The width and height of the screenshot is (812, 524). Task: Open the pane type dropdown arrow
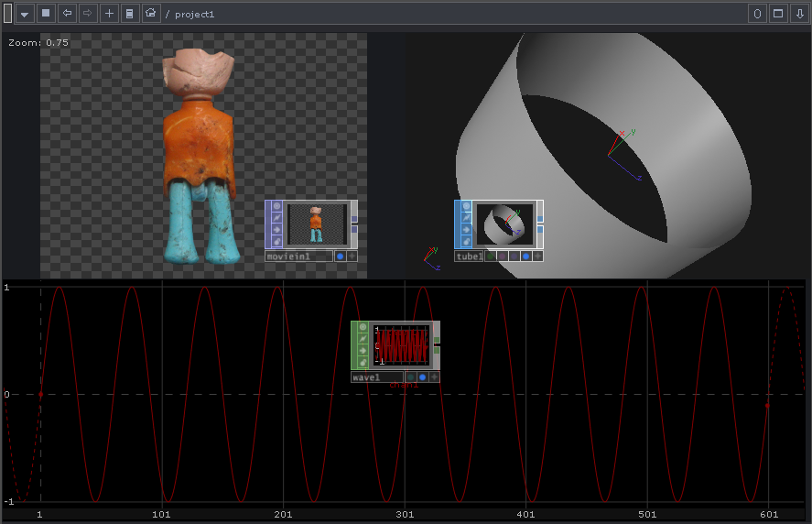click(25, 14)
